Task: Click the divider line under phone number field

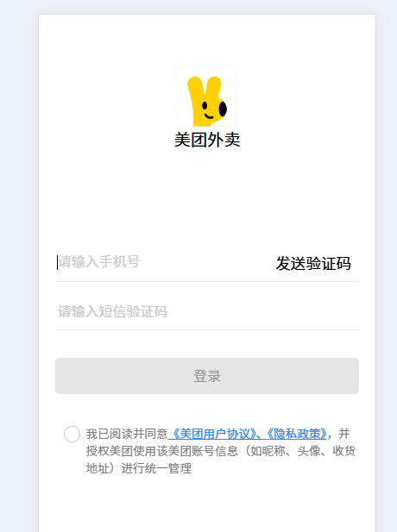Action: click(207, 281)
